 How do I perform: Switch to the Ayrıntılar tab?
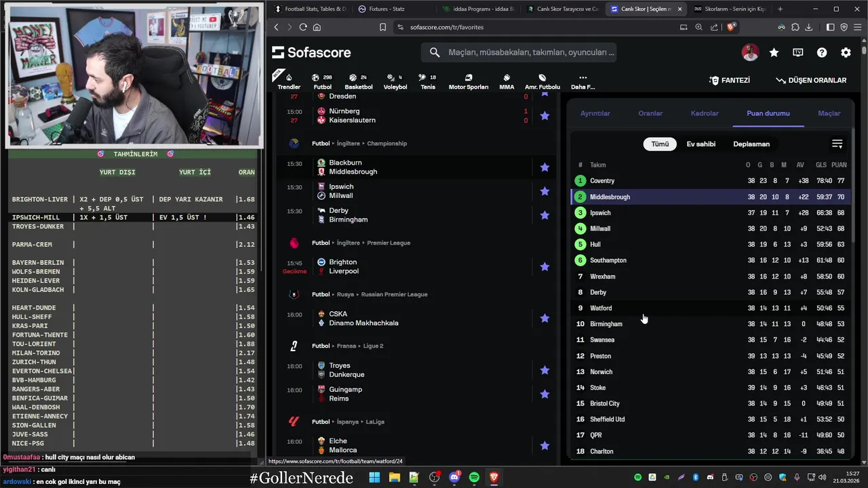pos(595,113)
